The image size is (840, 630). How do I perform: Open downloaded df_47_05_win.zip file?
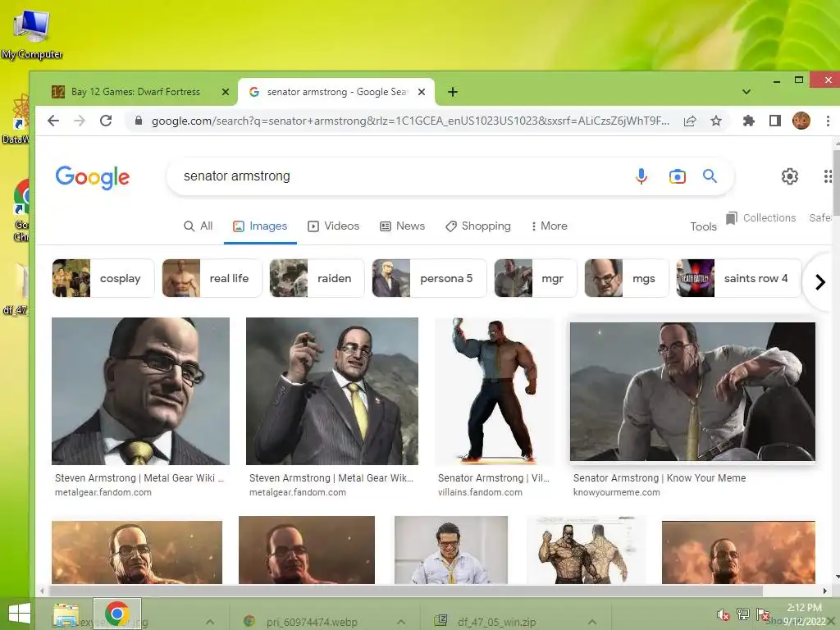496,622
